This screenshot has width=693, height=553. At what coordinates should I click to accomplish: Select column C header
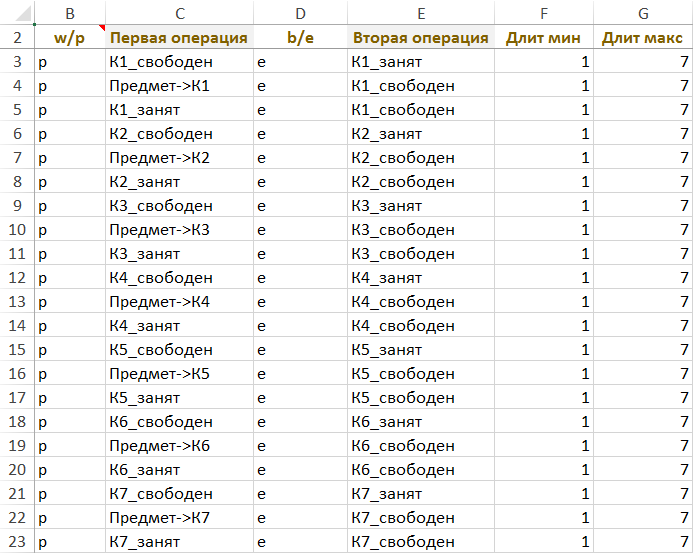point(179,13)
